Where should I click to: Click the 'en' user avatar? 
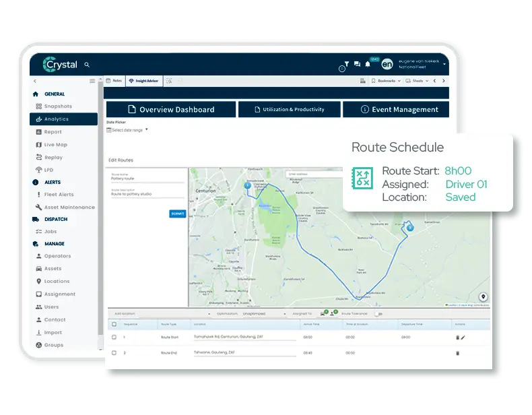point(387,64)
